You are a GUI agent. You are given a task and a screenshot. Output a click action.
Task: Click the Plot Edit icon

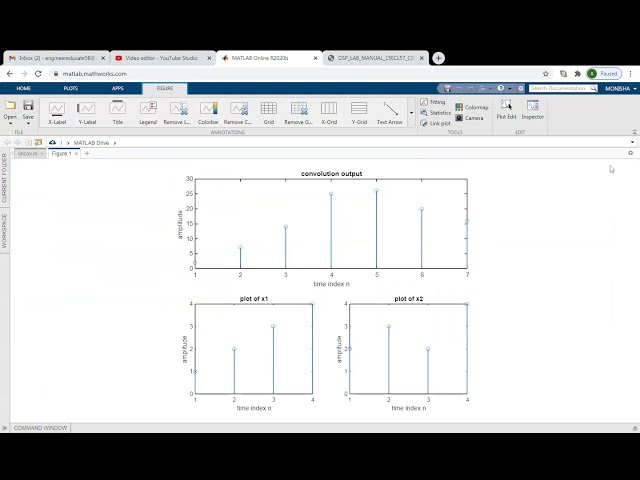[506, 109]
